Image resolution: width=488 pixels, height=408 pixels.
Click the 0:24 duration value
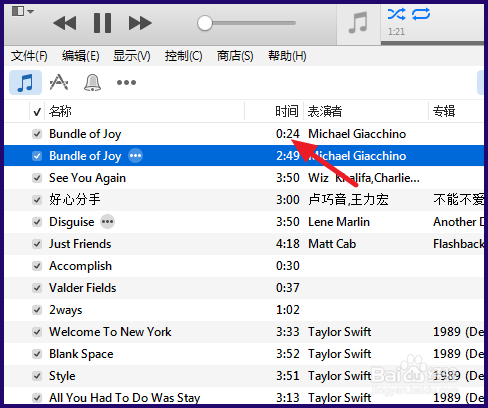click(x=288, y=134)
